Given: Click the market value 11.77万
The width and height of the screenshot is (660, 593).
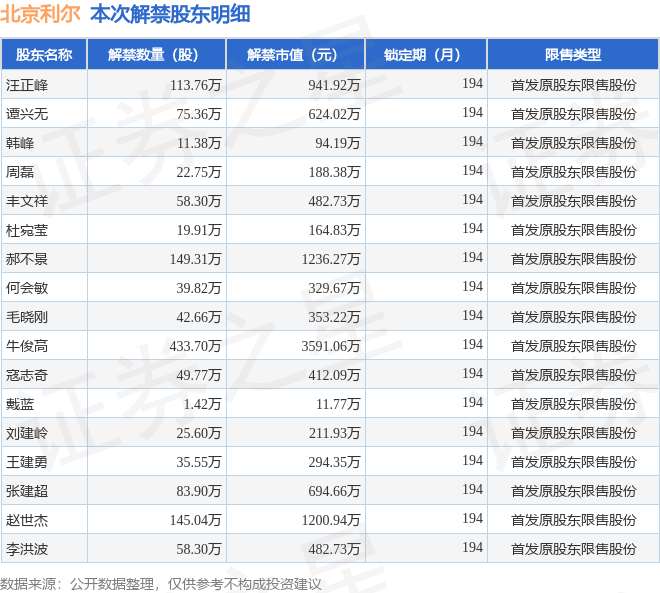Looking at the screenshot, I should coord(338,404).
